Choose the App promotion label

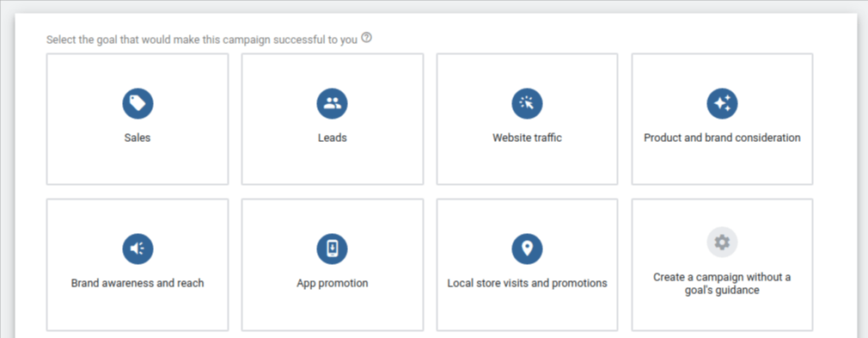tap(332, 283)
